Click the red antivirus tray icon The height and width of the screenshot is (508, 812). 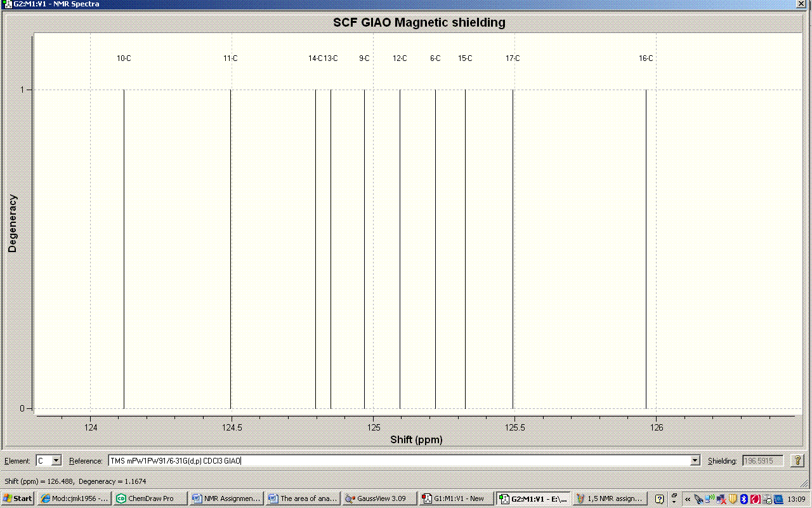756,499
